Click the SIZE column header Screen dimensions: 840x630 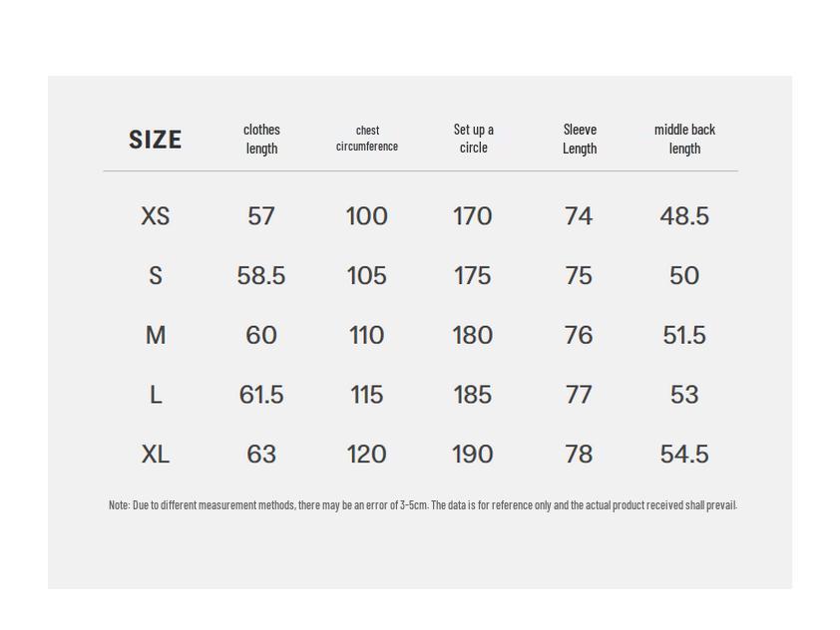(155, 140)
